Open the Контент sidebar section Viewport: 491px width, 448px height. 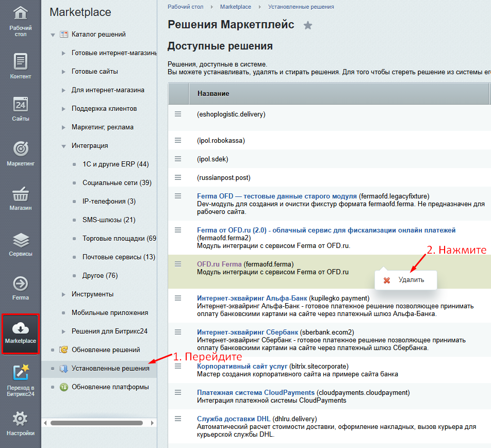(x=20, y=66)
